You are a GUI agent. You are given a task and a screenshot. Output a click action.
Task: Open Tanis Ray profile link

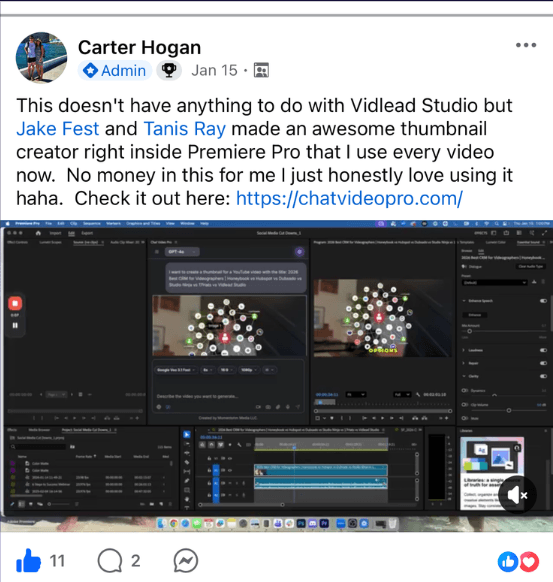pos(184,129)
